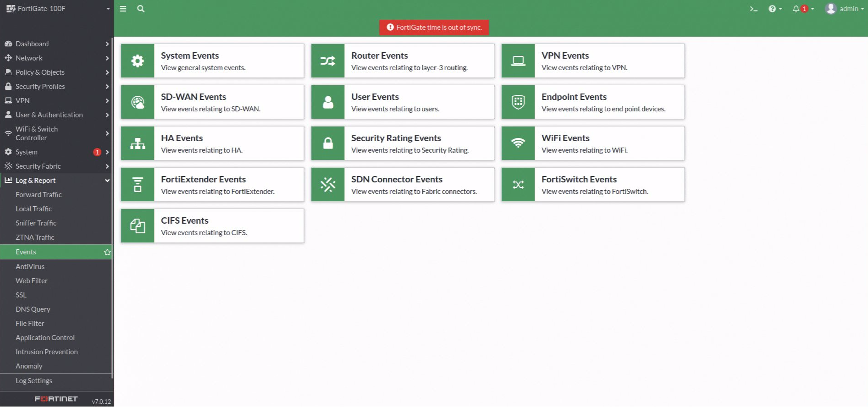Click the Fortinet logo in sidebar footer

tap(56, 399)
